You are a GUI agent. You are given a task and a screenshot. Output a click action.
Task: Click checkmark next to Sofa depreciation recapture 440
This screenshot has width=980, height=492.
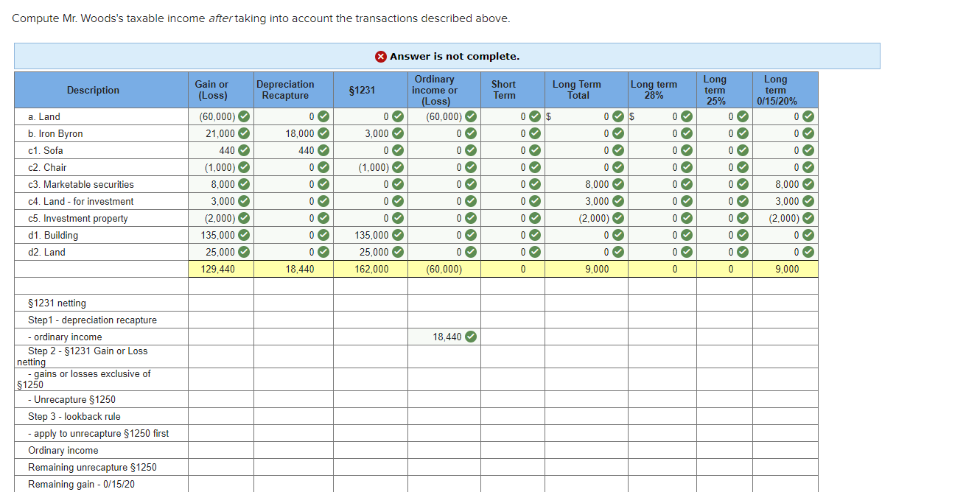coord(323,150)
